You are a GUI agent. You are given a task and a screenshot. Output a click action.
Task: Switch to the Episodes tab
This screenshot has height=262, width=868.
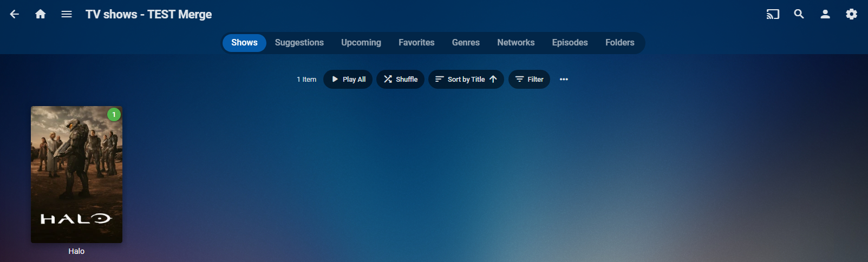570,43
